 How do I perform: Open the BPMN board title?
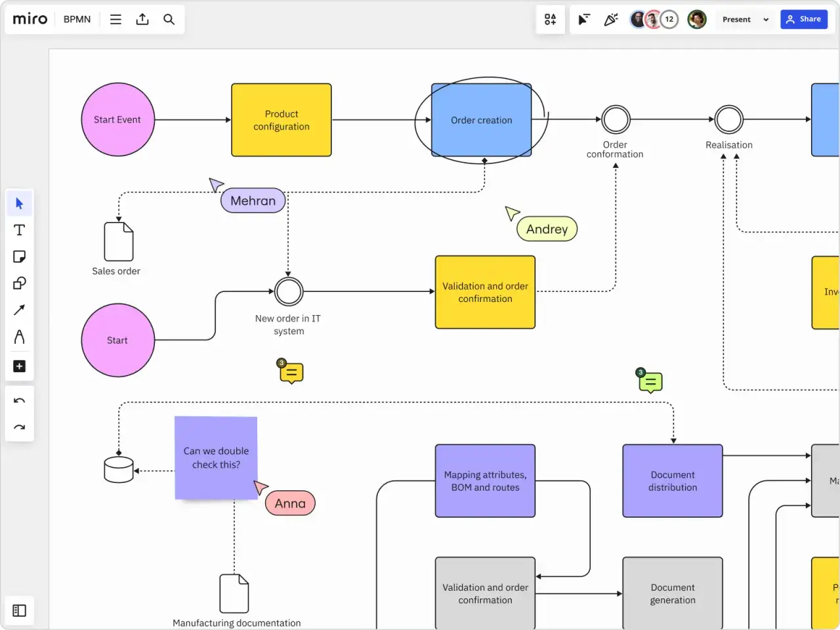(77, 19)
